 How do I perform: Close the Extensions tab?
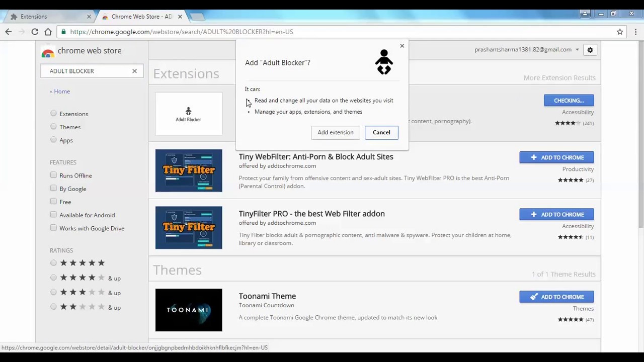[89, 17]
